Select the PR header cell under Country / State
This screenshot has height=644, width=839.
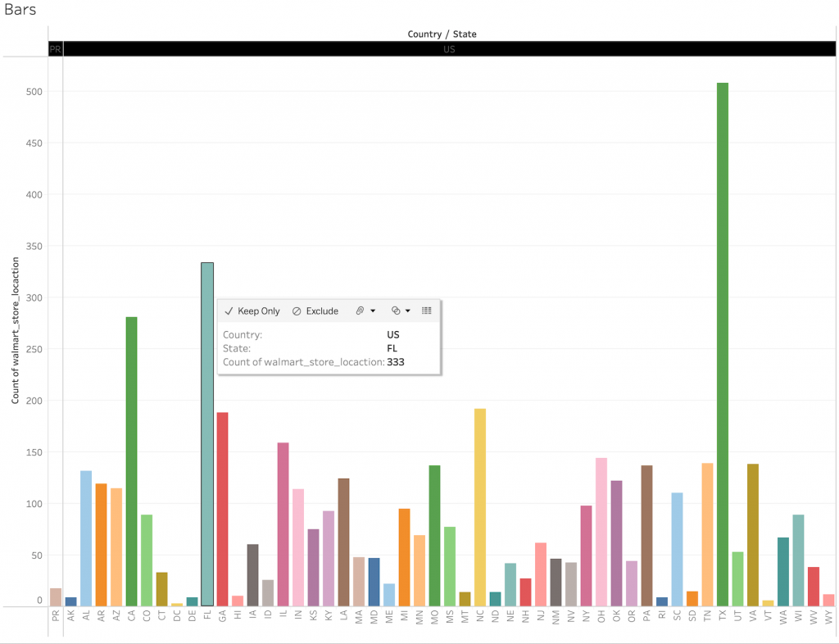pyautogui.click(x=55, y=49)
